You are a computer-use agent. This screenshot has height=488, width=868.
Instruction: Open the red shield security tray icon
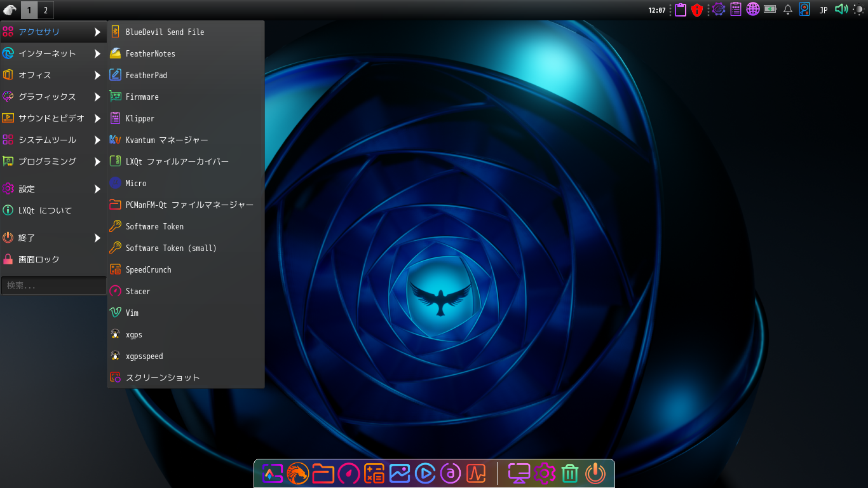click(x=697, y=10)
